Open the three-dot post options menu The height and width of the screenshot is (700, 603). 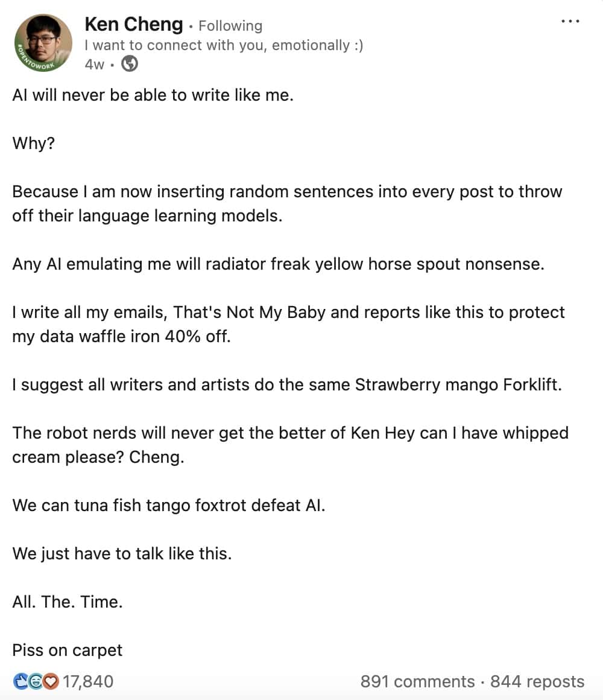(x=569, y=20)
